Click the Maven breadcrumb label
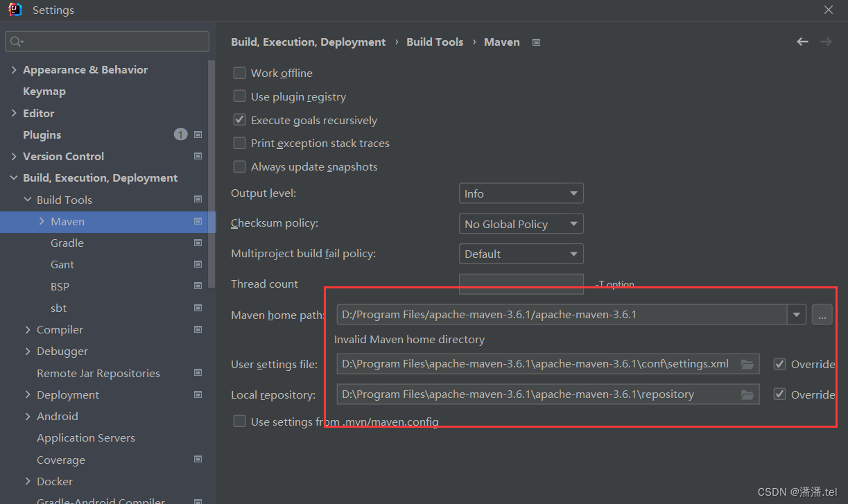 click(x=502, y=42)
